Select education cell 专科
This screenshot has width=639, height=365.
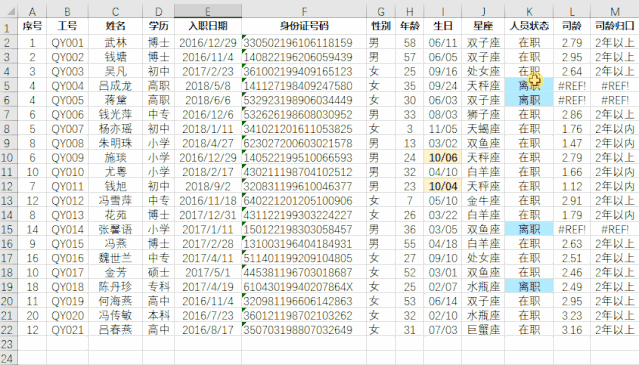tap(159, 287)
